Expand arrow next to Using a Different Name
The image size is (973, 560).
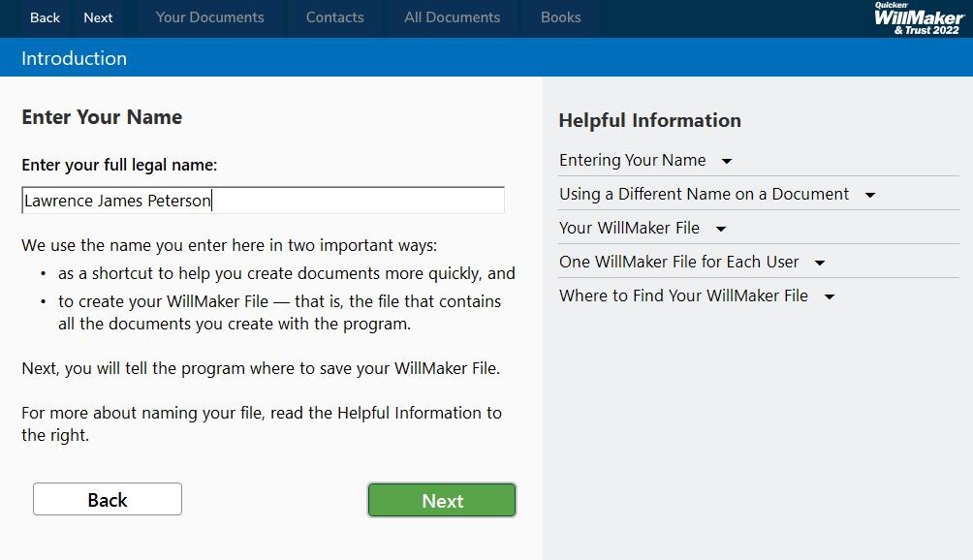[x=869, y=195]
